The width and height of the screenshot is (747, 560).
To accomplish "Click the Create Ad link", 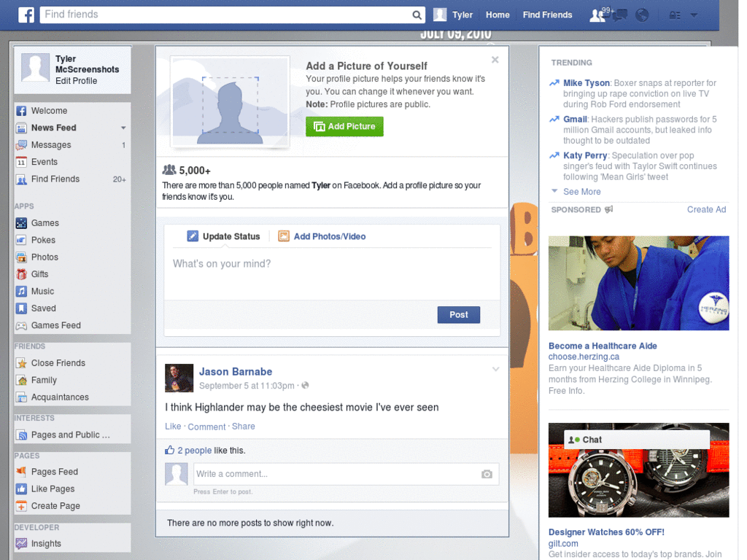I will (706, 209).
